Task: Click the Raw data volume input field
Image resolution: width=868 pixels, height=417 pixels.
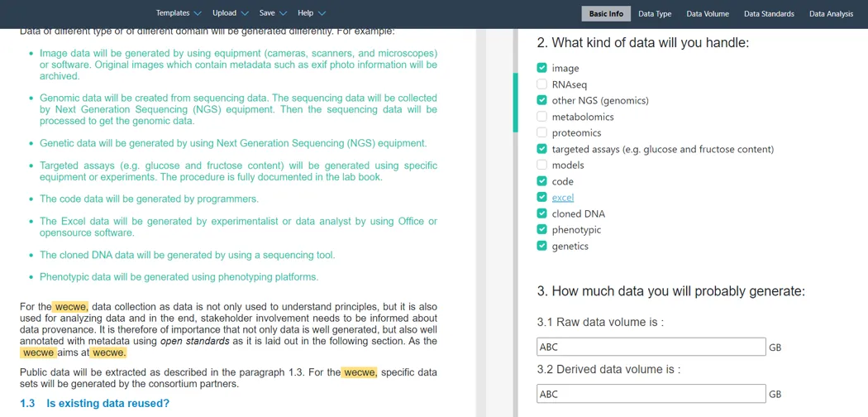Action: [651, 347]
